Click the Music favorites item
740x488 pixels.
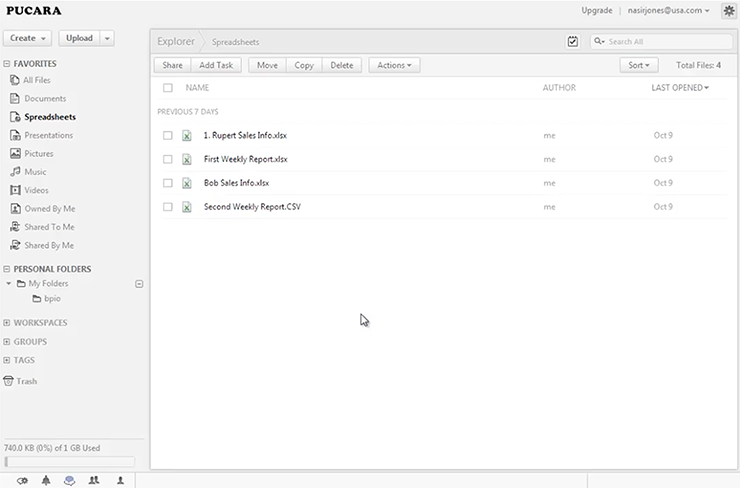pos(35,172)
